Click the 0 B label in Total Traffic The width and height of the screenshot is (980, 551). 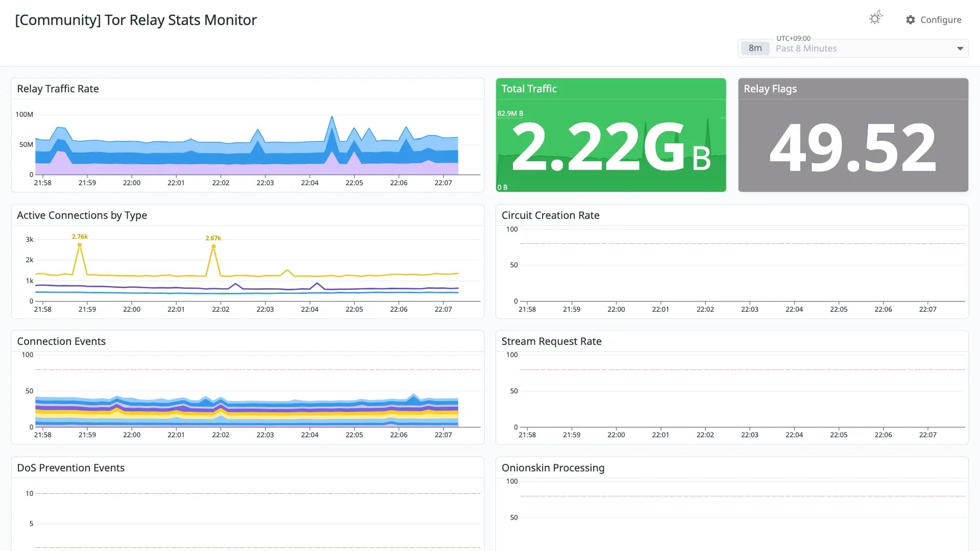[x=503, y=187]
